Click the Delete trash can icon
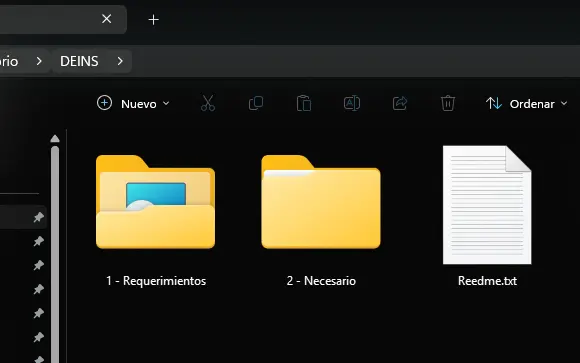The width and height of the screenshot is (580, 363). 448,103
